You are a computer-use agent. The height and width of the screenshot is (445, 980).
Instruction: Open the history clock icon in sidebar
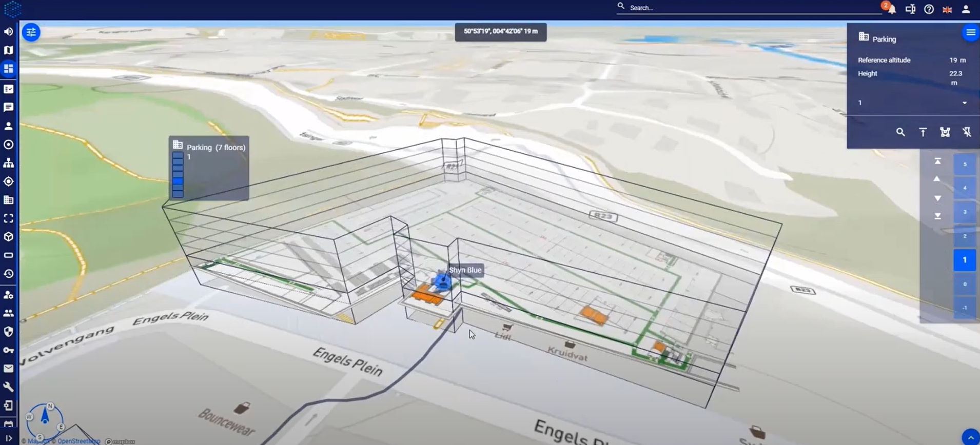[9, 274]
